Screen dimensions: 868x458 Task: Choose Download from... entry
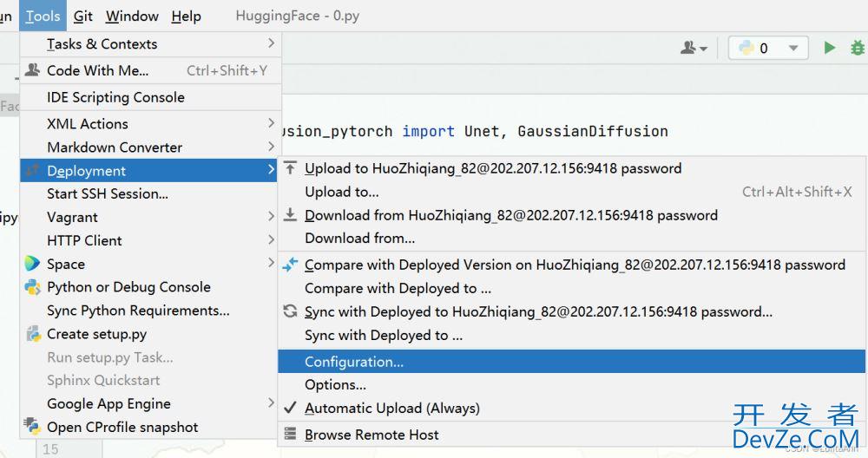click(x=571, y=238)
